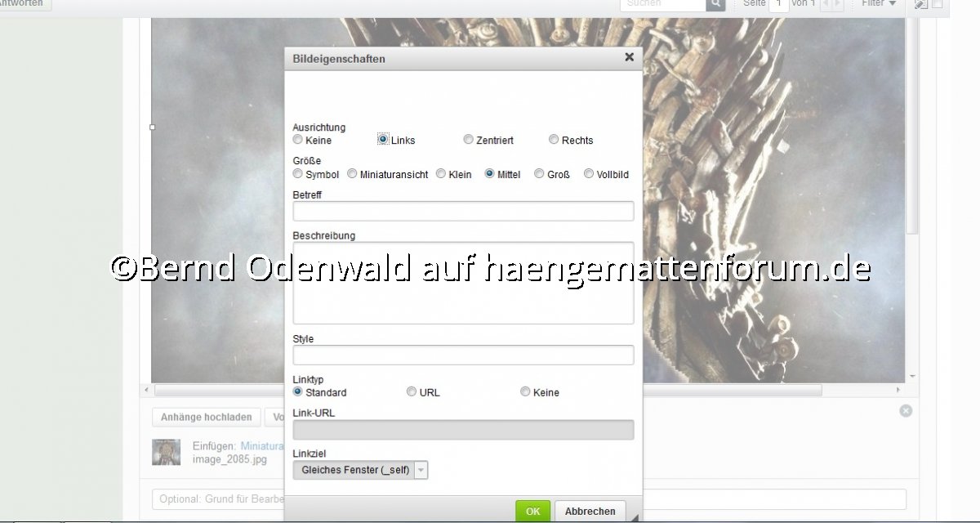Remove attachment with the circled X icon
980x523 pixels.
point(906,410)
